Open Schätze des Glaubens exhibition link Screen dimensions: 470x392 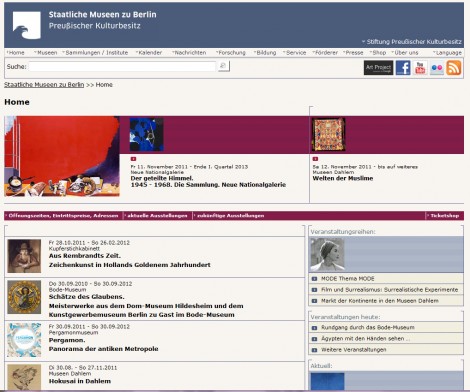146,306
